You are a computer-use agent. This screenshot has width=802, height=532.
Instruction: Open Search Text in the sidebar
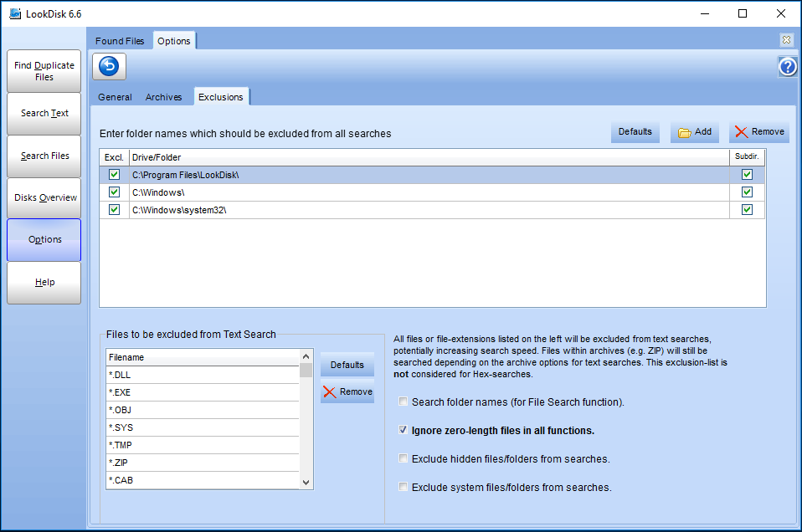coord(44,114)
